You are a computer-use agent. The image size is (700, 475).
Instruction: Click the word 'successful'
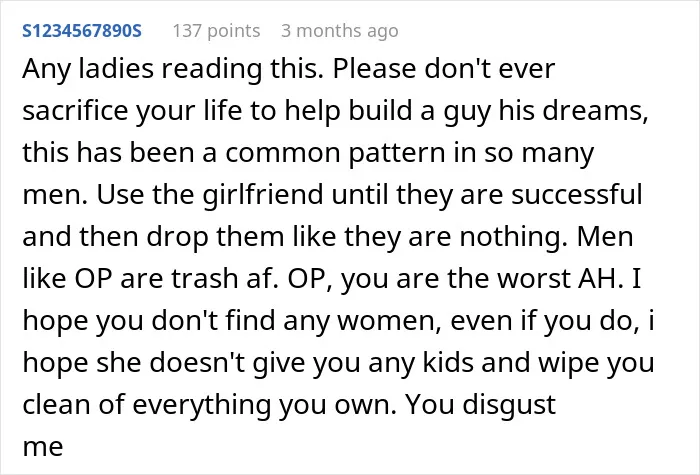tap(576, 195)
